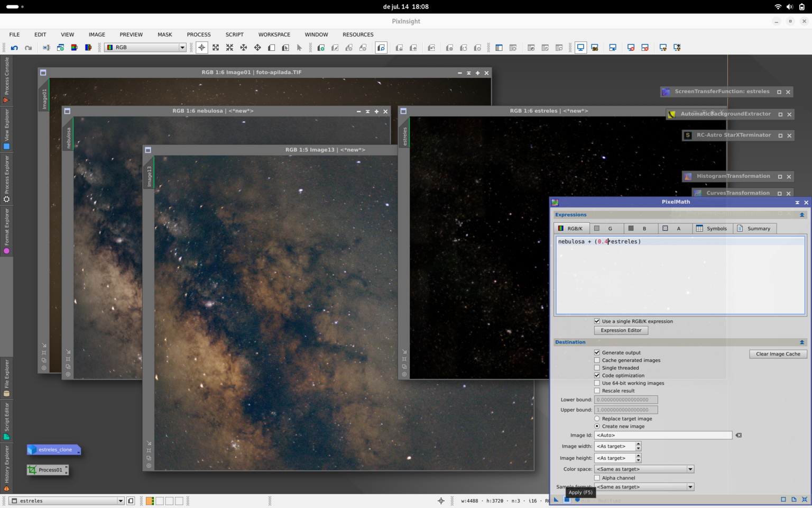Click the monitor STF toggle toolbar icon
This screenshot has width=812, height=508.
tap(580, 48)
